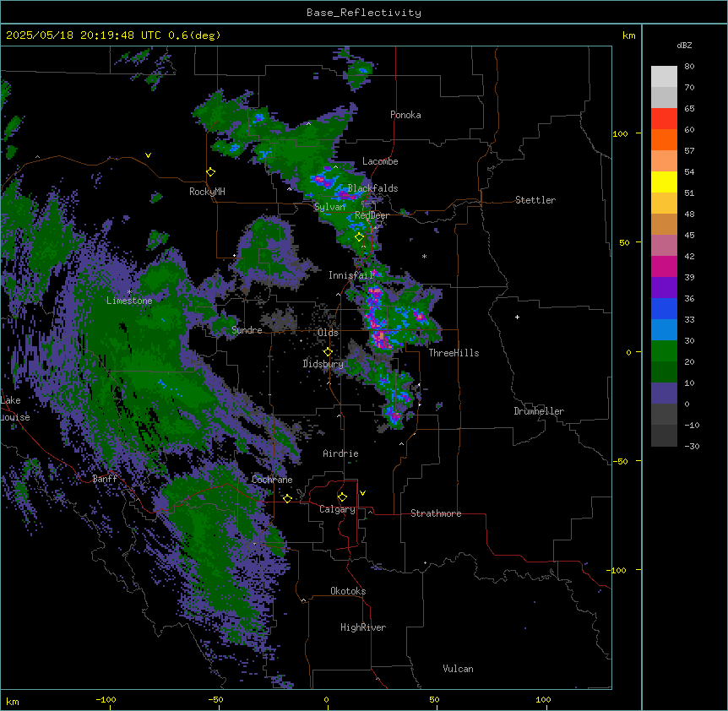The image size is (728, 711).
Task: Click the -100 tick label on bottom axis
Action: click(x=106, y=699)
